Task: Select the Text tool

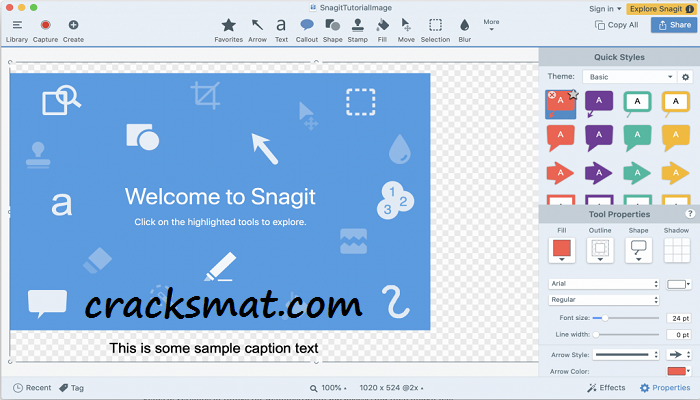Action: point(281,31)
